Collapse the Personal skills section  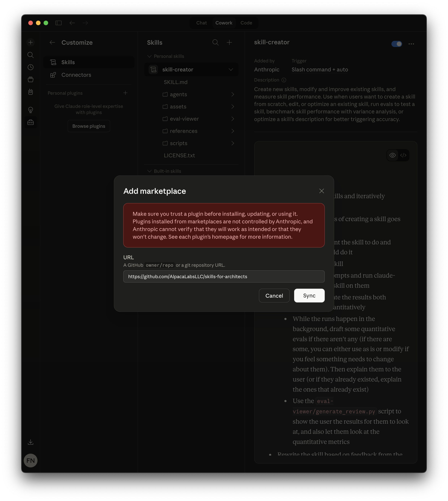149,56
